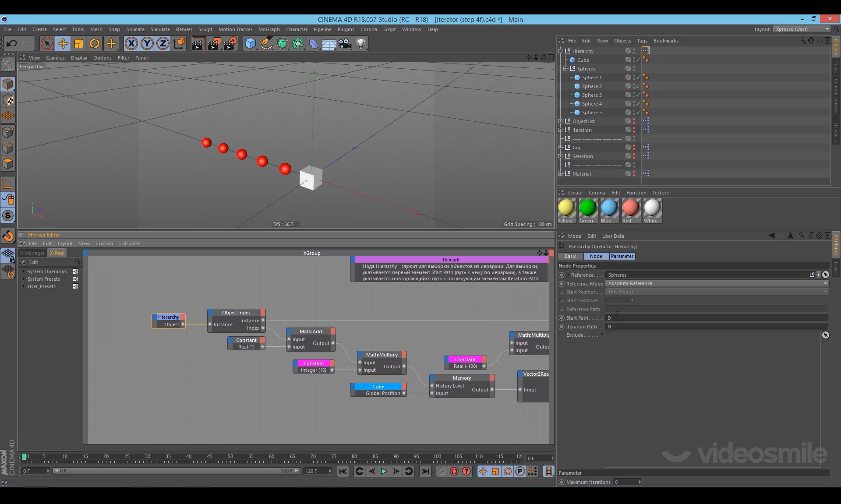Viewport: 841px width, 504px height.
Task: Collapse the Spheres group in tree
Action: pyautogui.click(x=565, y=69)
